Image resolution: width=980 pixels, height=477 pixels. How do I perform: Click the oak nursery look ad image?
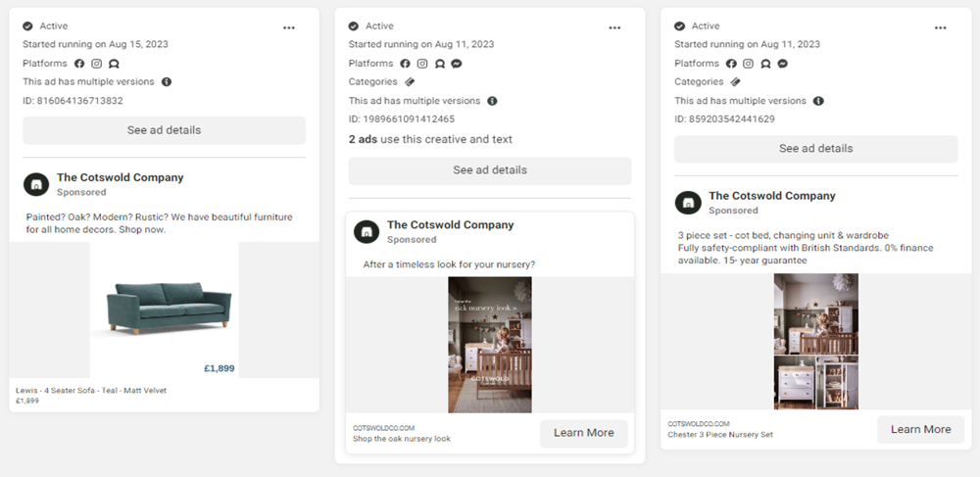click(x=490, y=345)
